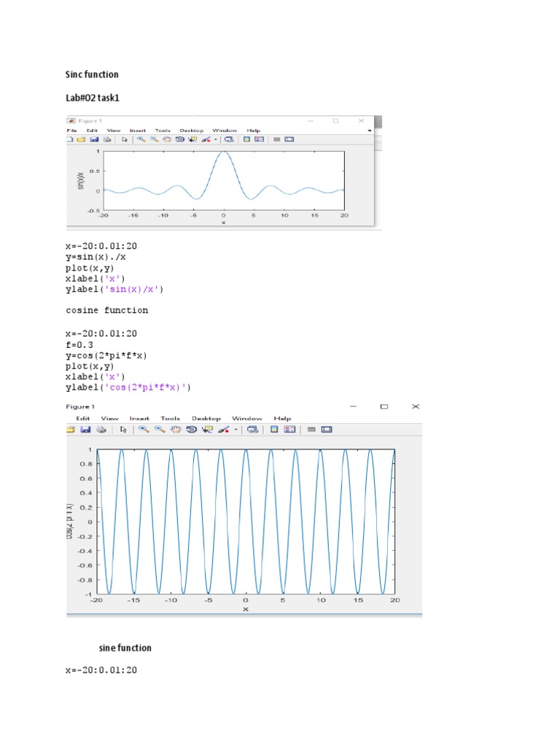
Task: Open File menu in sinc figure
Action: [72, 131]
